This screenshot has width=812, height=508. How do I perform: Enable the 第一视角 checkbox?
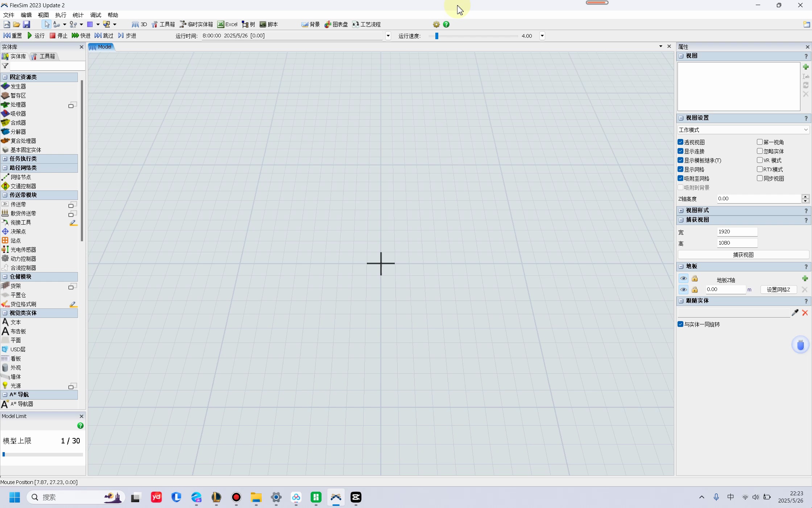tap(760, 142)
